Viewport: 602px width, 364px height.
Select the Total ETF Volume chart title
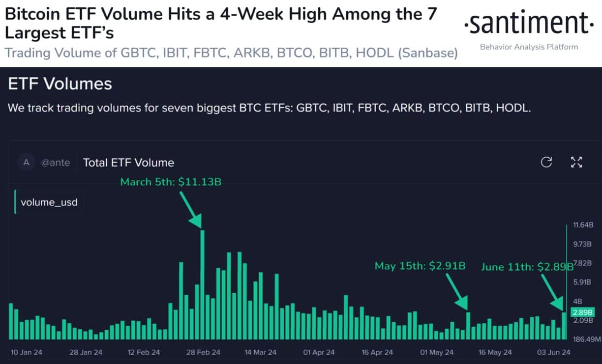(x=128, y=163)
